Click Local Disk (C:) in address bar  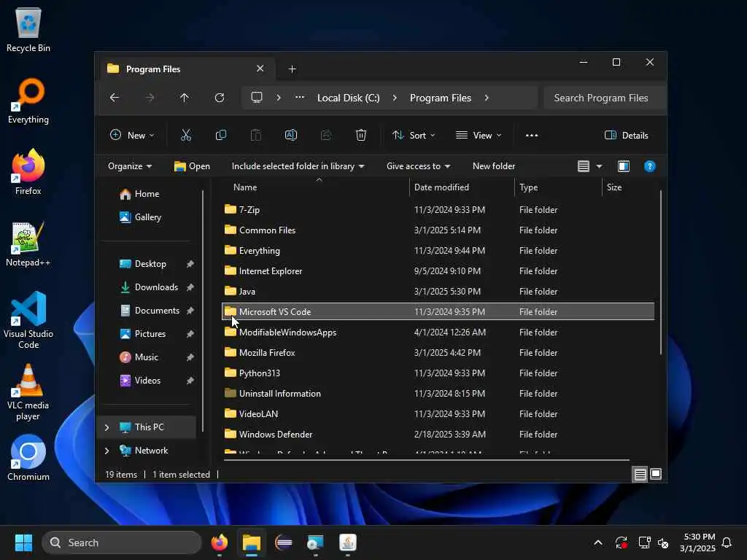click(x=348, y=98)
